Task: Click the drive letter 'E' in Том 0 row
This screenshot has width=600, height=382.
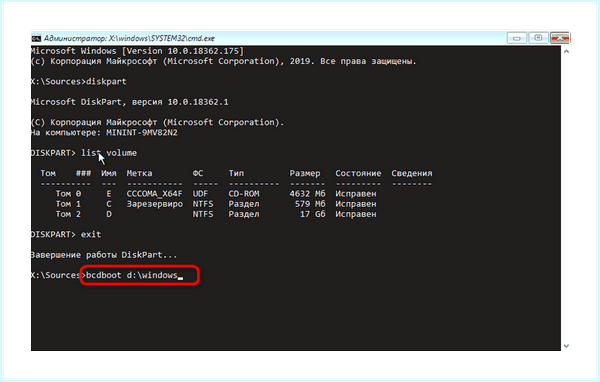Action: (109, 194)
